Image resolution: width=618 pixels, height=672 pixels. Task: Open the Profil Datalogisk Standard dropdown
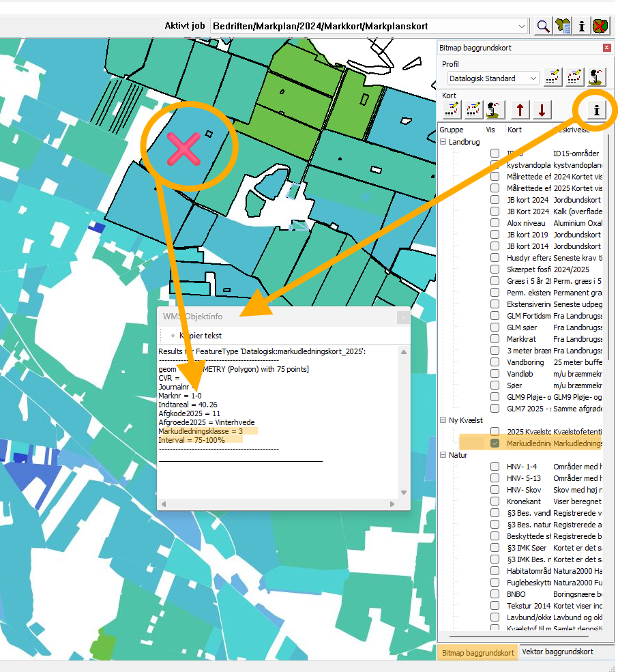click(533, 78)
